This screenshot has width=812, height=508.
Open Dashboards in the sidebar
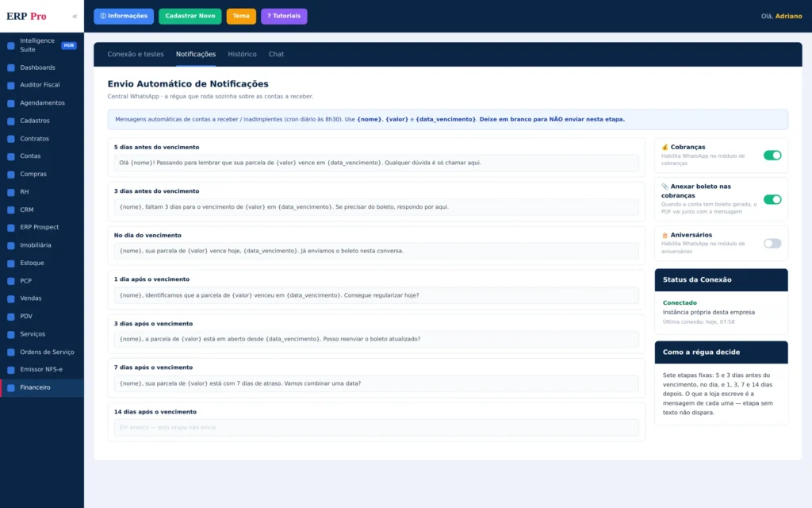(x=42, y=68)
